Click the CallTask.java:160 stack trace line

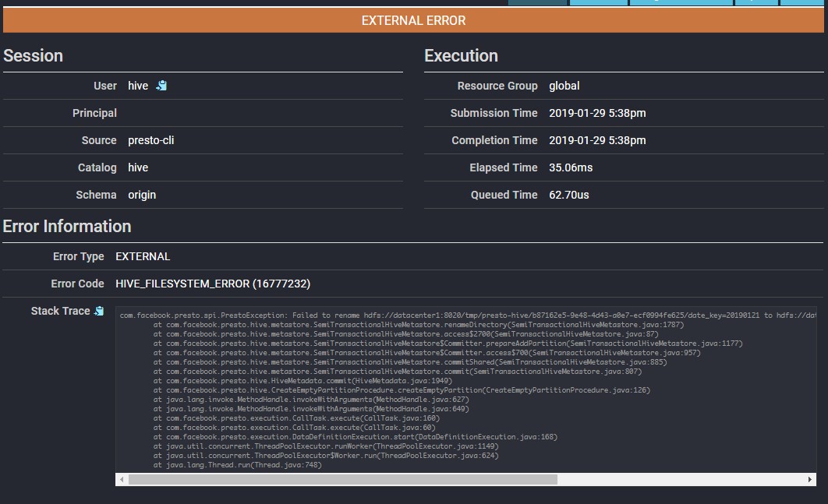296,418
